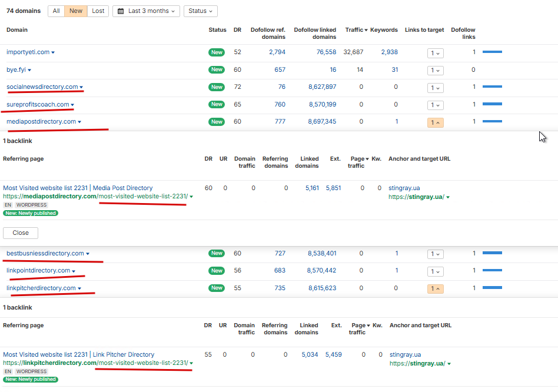
Task: Open caret menu after linkpitcherdirectory URL
Action: click(x=191, y=363)
